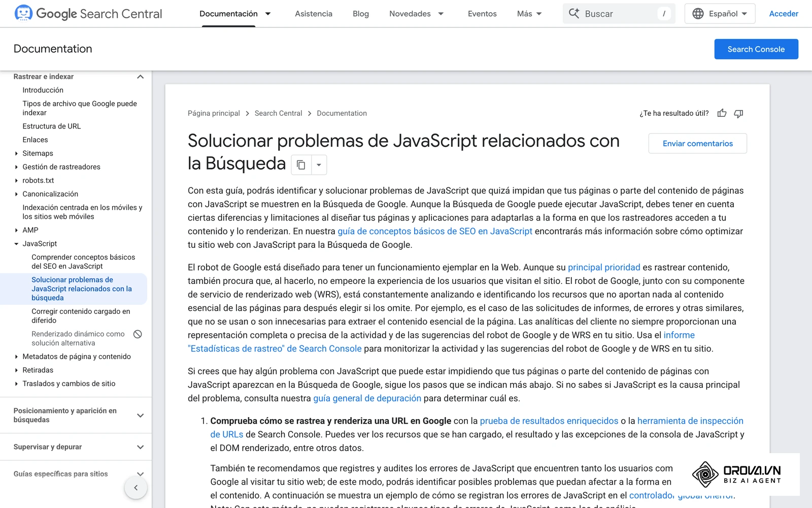Open the Español language dropdown

(720, 14)
